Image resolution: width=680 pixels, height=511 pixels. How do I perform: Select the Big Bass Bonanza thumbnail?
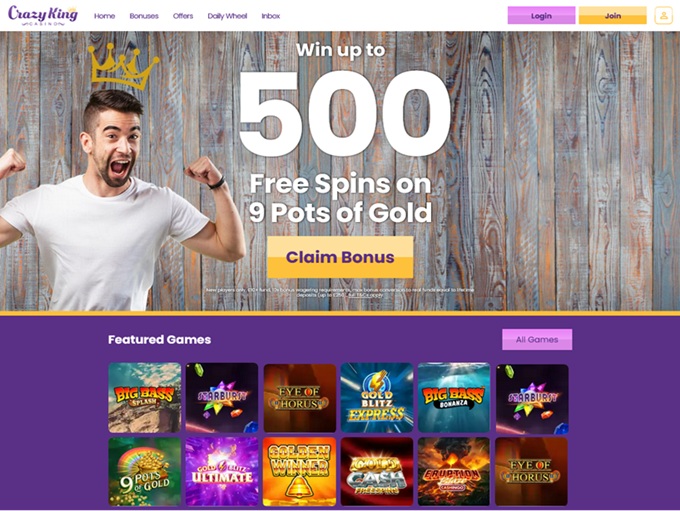(x=454, y=398)
